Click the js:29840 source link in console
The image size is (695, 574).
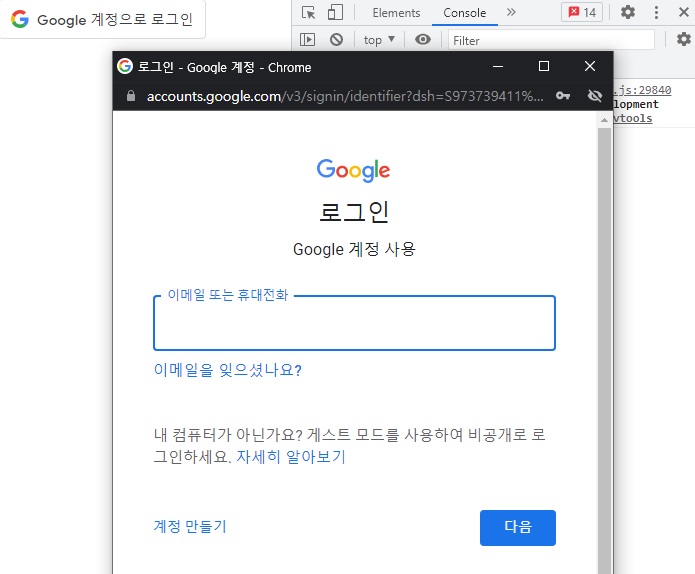642,90
